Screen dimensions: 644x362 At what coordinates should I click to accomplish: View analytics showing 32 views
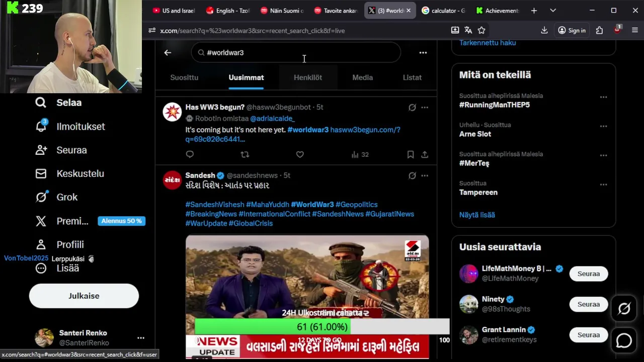(x=360, y=154)
